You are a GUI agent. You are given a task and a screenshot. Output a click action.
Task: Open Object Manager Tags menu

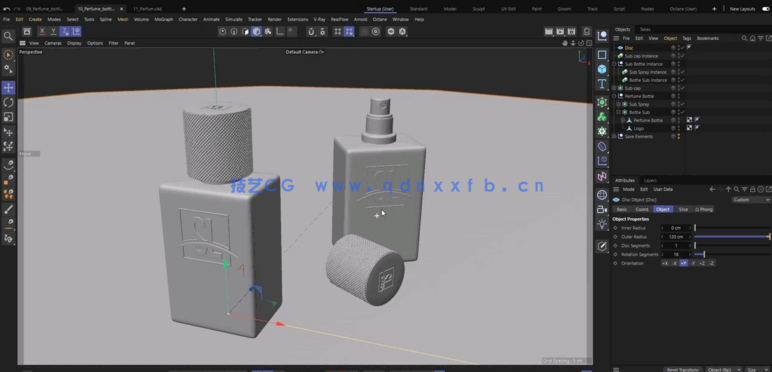[686, 38]
